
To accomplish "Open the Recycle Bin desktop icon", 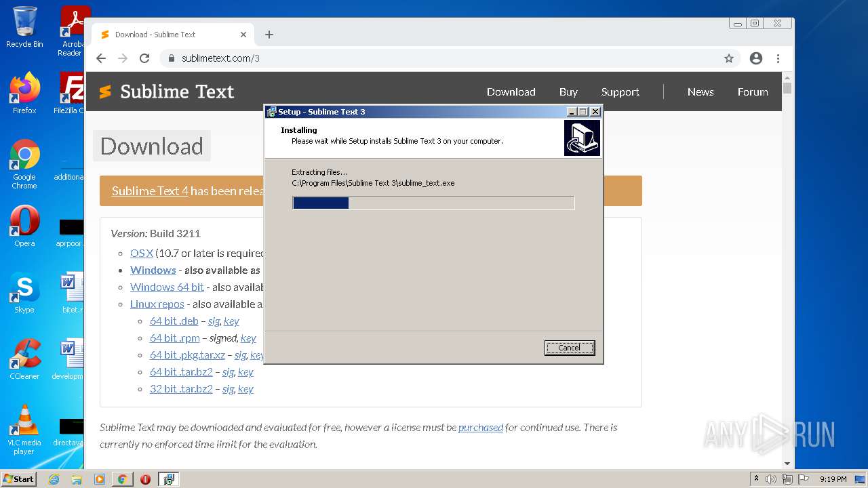I will (x=24, y=27).
